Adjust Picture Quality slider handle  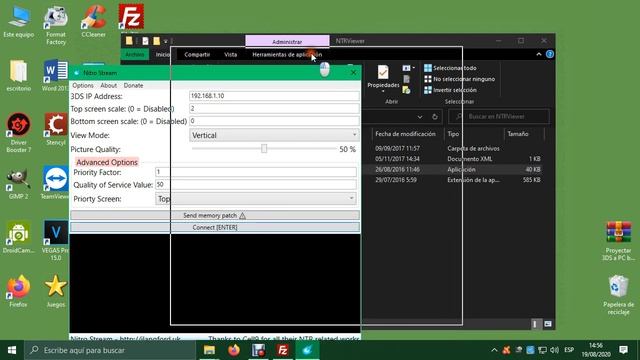pos(264,149)
